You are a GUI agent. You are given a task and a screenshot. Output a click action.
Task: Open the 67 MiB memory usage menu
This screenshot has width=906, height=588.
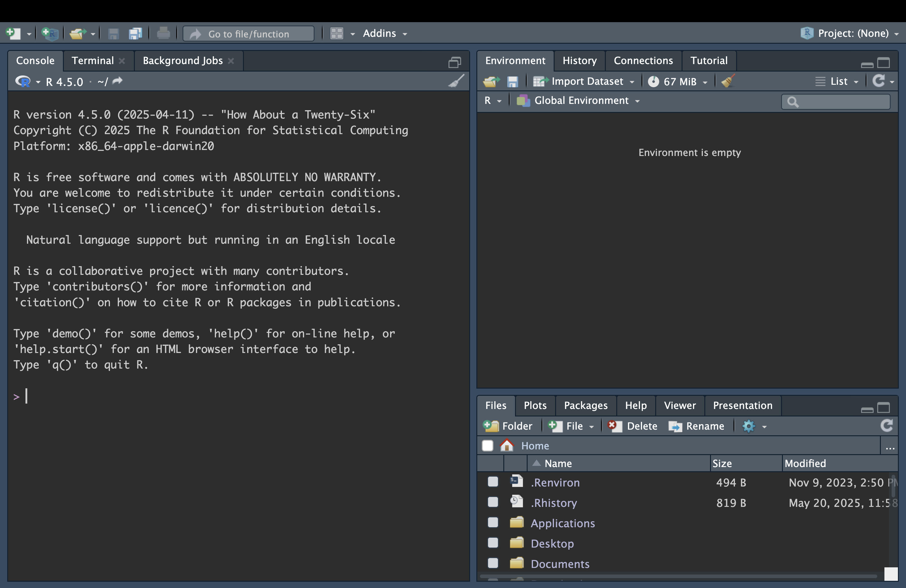[678, 81]
